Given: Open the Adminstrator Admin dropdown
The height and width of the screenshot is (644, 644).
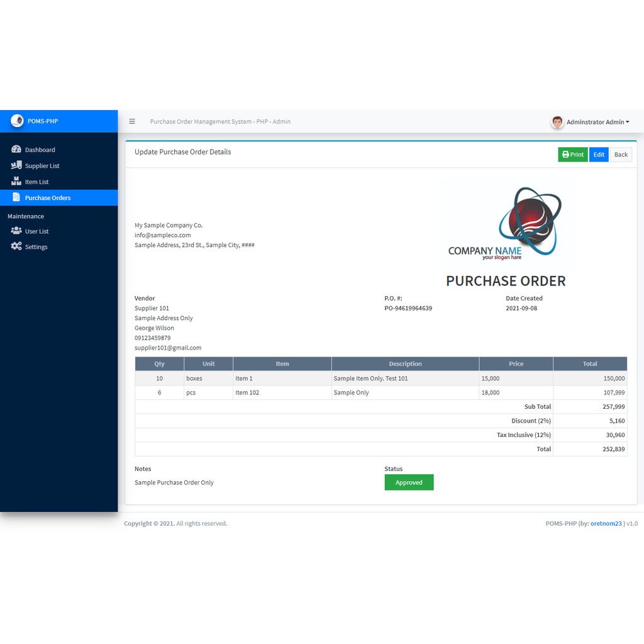Looking at the screenshot, I should pyautogui.click(x=597, y=122).
